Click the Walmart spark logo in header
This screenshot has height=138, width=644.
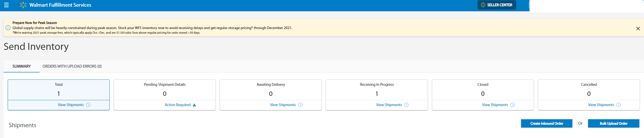pyautogui.click(x=23, y=5)
